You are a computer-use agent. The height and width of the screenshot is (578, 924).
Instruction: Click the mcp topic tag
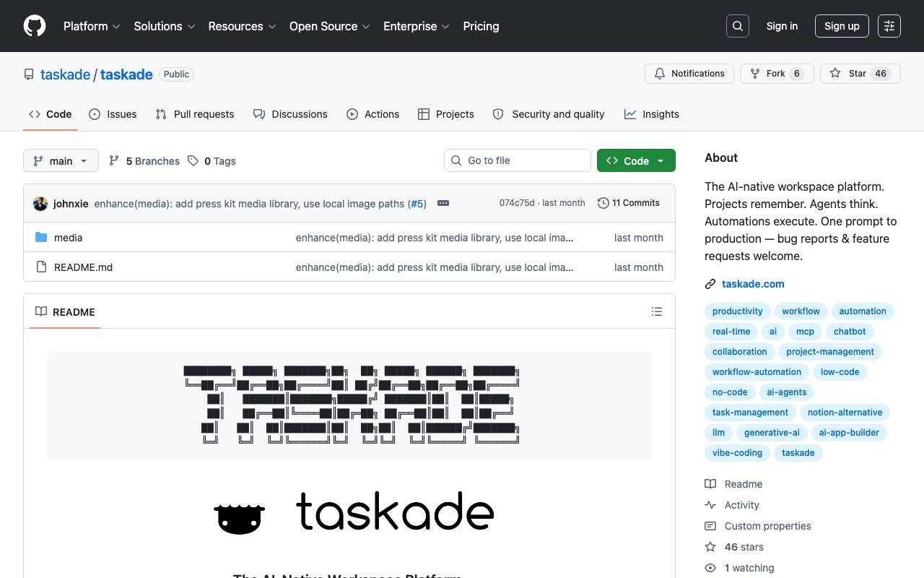805,332
